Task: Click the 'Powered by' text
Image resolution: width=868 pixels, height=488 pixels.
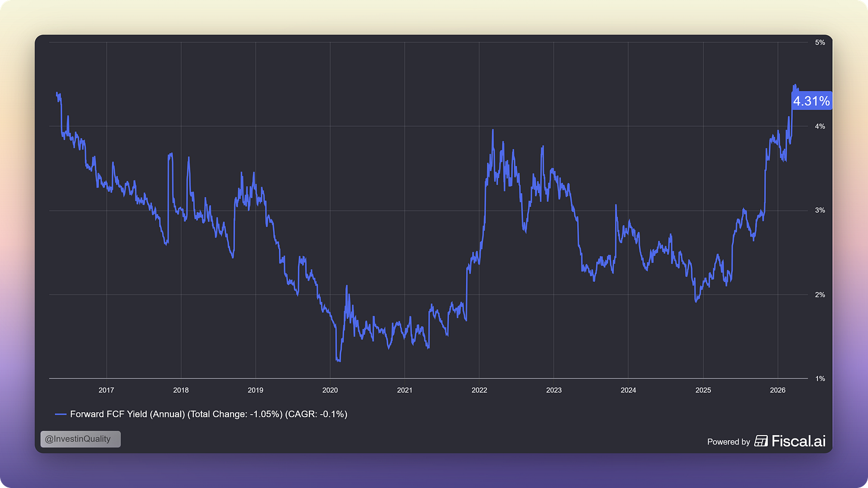Action: [728, 442]
